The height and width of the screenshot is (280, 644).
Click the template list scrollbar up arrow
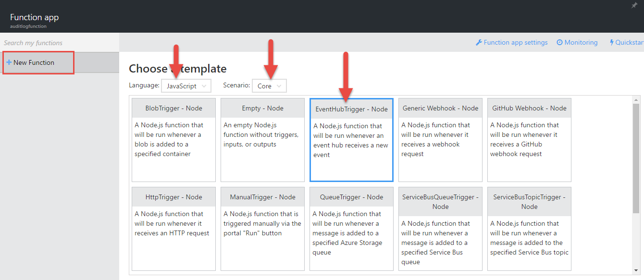[x=636, y=99]
